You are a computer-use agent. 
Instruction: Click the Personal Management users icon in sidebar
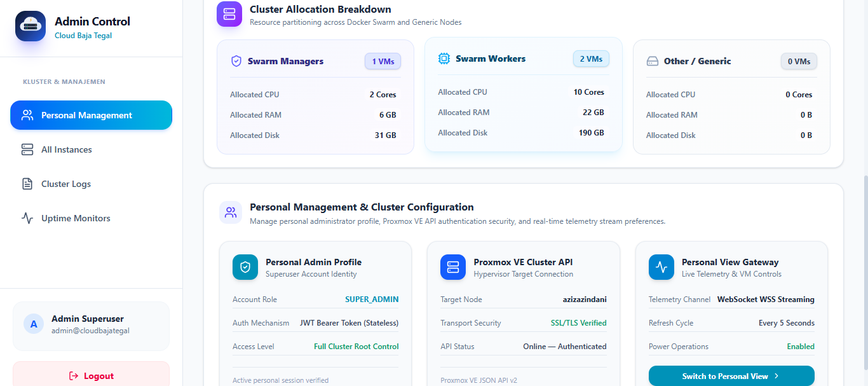pyautogui.click(x=27, y=115)
